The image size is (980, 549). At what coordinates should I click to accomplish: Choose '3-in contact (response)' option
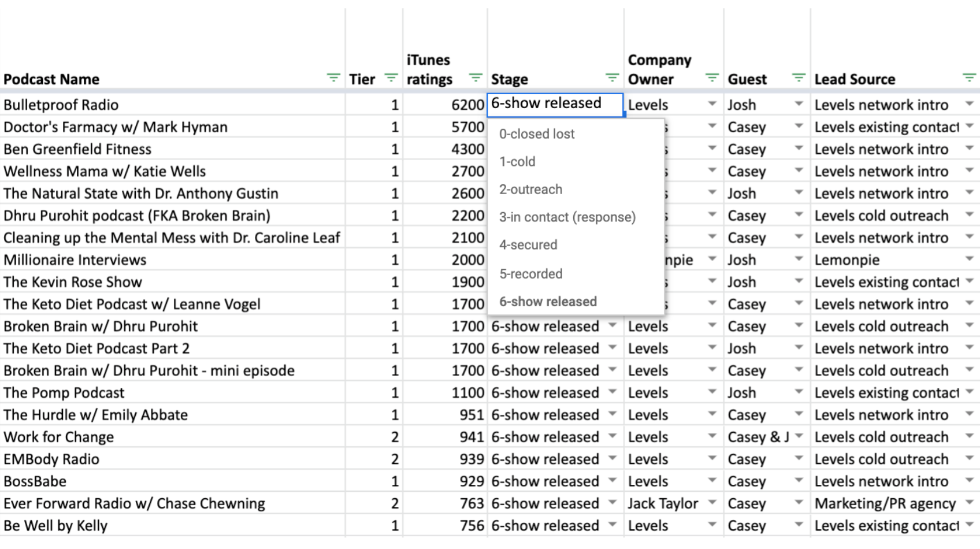567,217
